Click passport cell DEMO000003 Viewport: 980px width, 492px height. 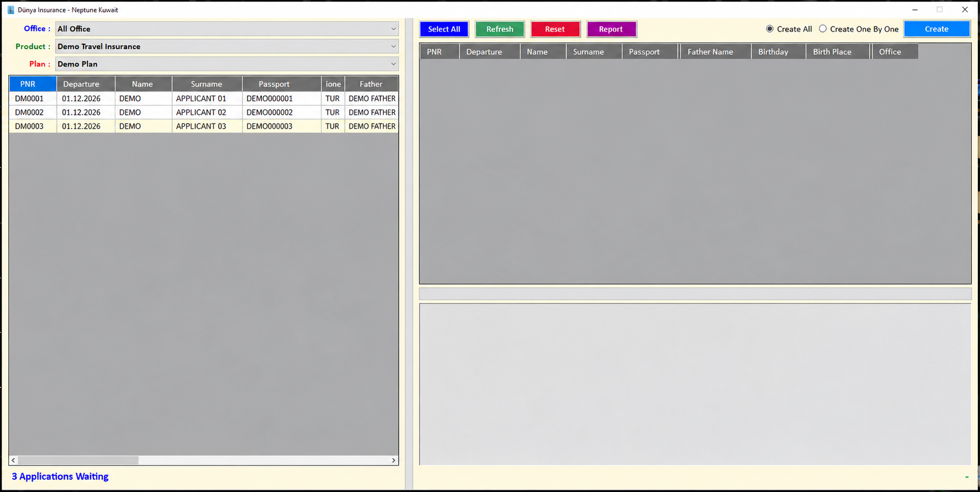[282, 126]
